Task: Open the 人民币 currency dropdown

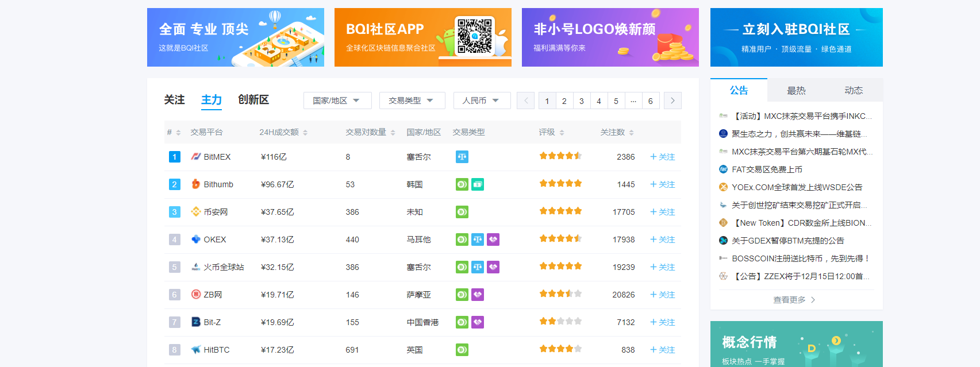Action: 482,101
